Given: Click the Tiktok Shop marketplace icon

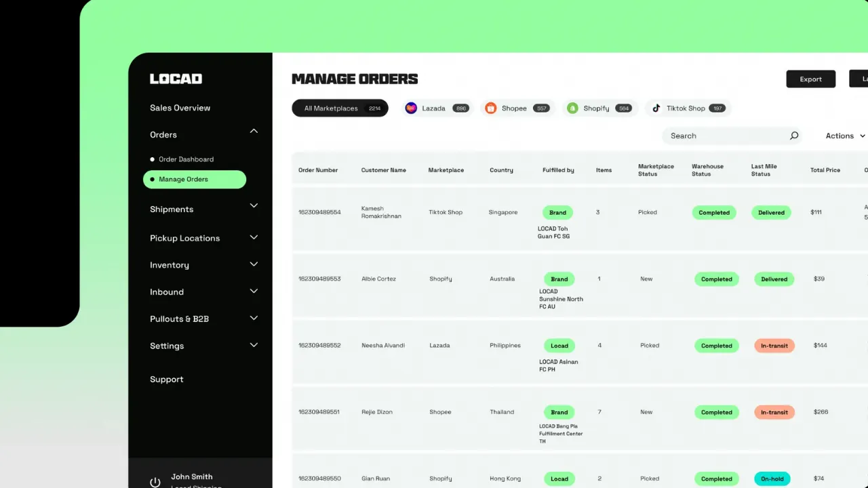Looking at the screenshot, I should tap(656, 108).
